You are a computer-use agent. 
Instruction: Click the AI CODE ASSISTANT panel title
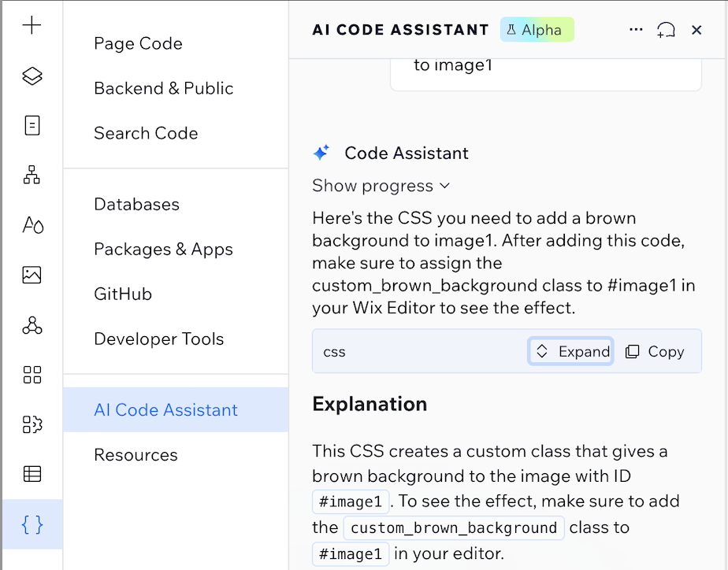point(401,30)
